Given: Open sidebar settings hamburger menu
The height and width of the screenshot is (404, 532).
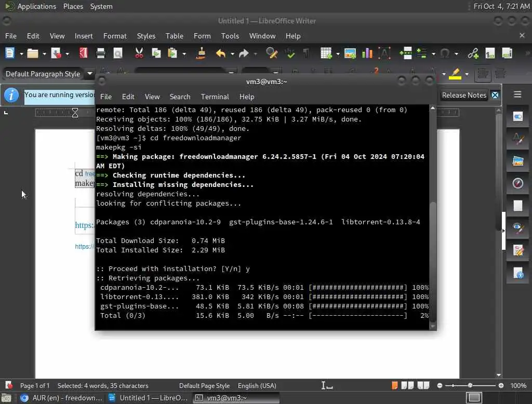Looking at the screenshot, I should click(x=517, y=95).
